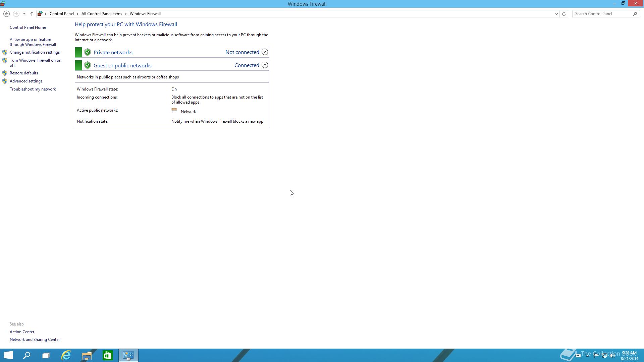
Task: Open File Explorer from taskbar
Action: 87,355
